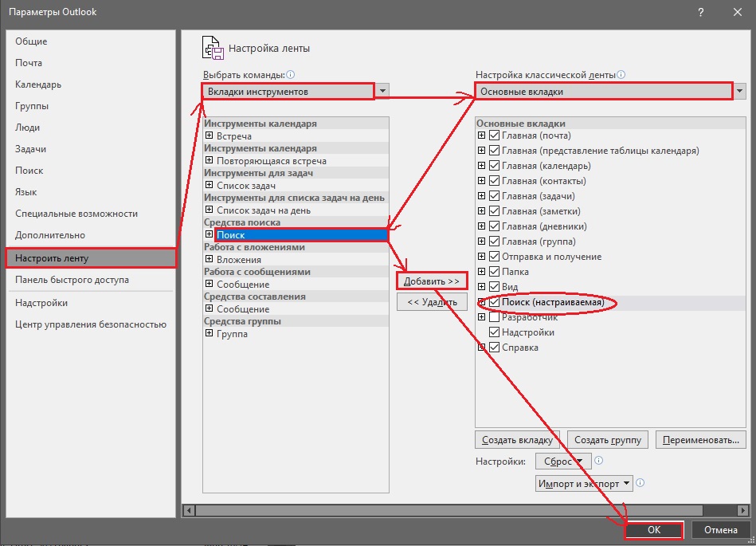
Task: Enable the Разработчик checkbox
Action: [494, 317]
